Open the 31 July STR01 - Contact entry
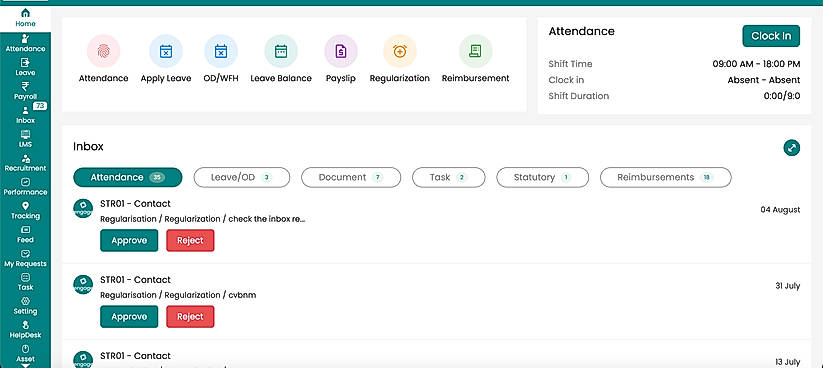Image resolution: width=823 pixels, height=368 pixels. (135, 280)
